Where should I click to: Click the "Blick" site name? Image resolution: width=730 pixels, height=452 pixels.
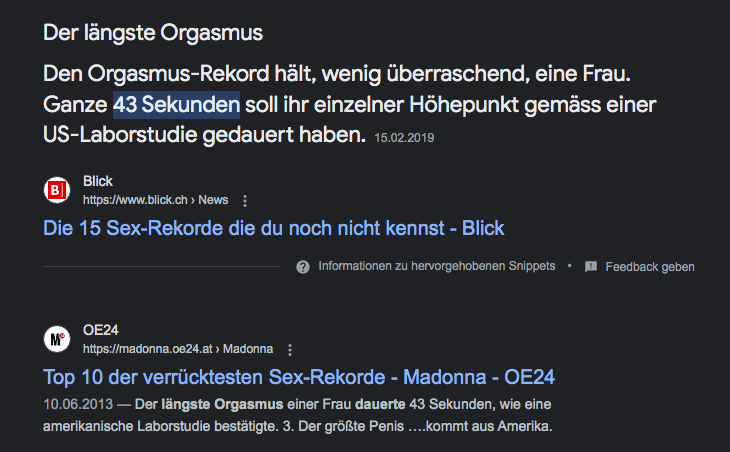pyautogui.click(x=98, y=182)
